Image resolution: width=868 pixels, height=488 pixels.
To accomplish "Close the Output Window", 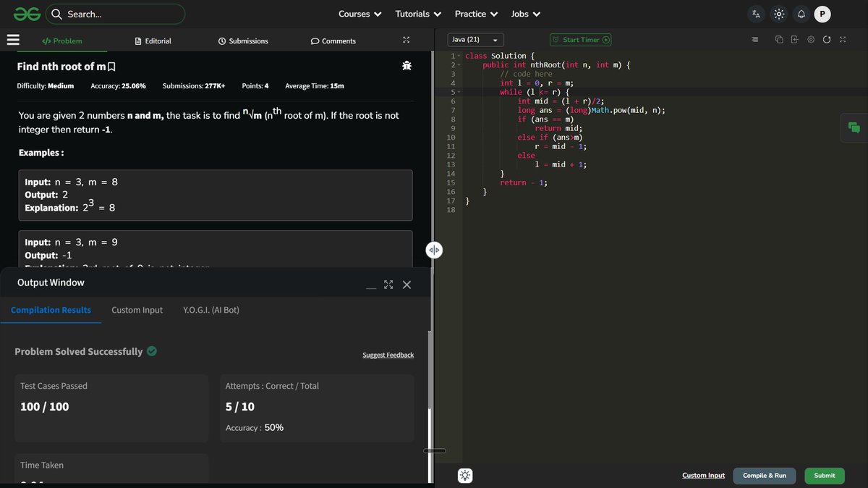I will 407,285.
